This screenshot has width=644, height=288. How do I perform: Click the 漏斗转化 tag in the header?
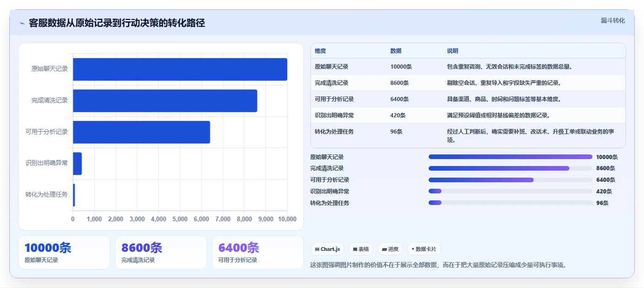[x=612, y=21]
